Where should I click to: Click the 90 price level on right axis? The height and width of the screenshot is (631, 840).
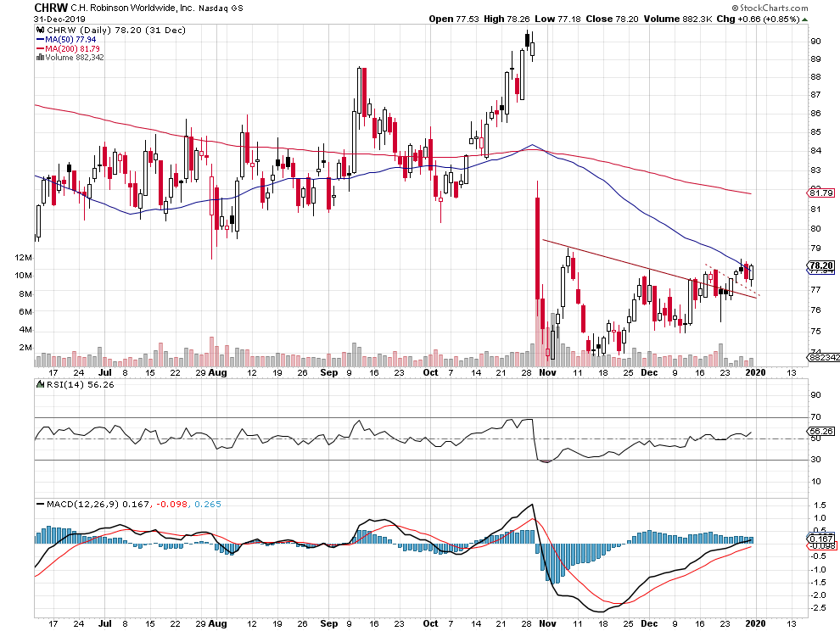815,42
